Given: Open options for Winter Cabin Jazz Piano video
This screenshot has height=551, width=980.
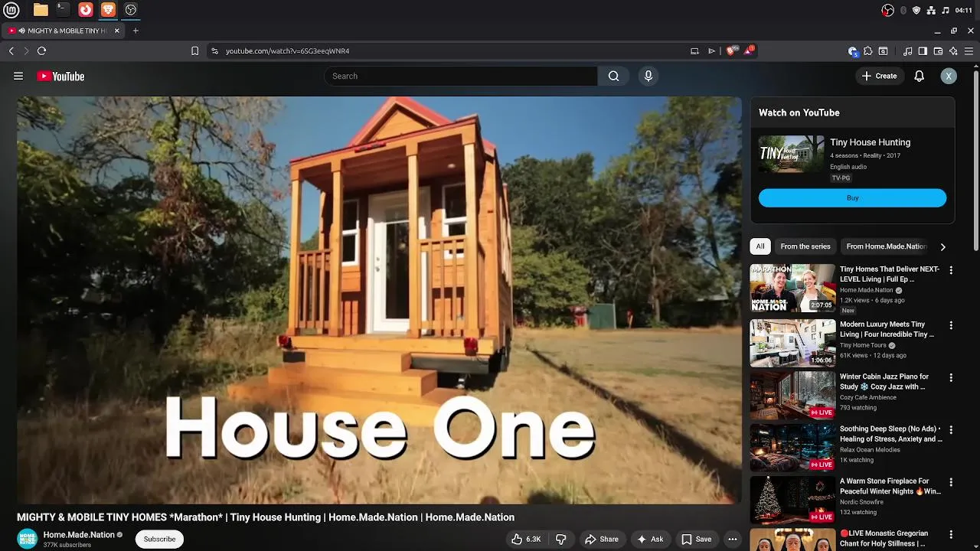Looking at the screenshot, I should 951,377.
